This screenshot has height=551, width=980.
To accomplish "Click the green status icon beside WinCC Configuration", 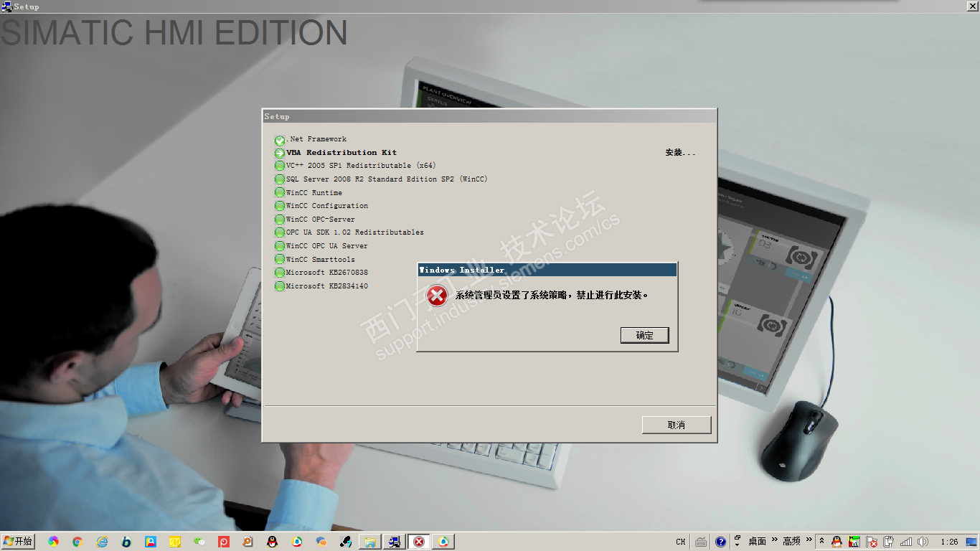I will point(280,206).
